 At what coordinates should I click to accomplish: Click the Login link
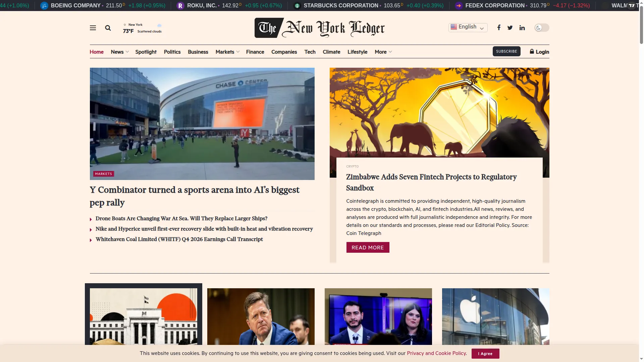coord(542,52)
